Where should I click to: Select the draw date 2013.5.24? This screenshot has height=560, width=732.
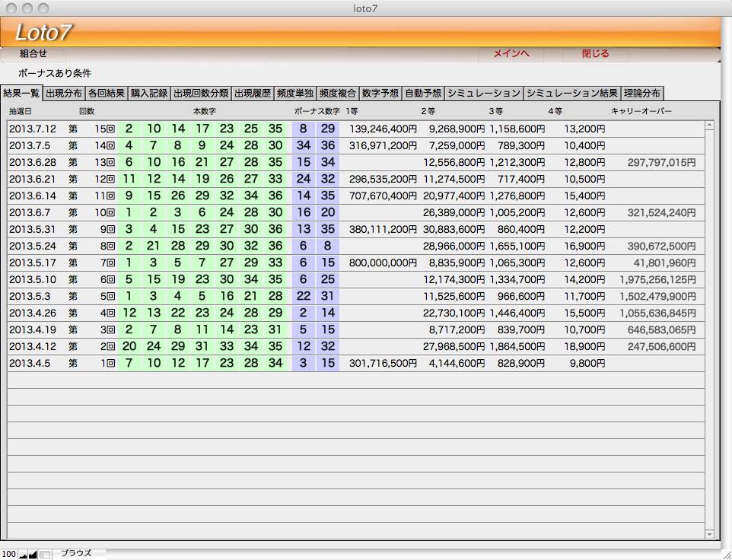pyautogui.click(x=33, y=246)
